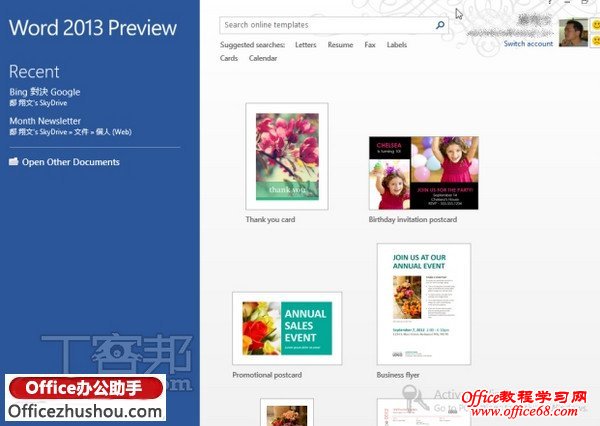Click the search magnifier icon
Screen dimensions: 600x426
coord(440,25)
